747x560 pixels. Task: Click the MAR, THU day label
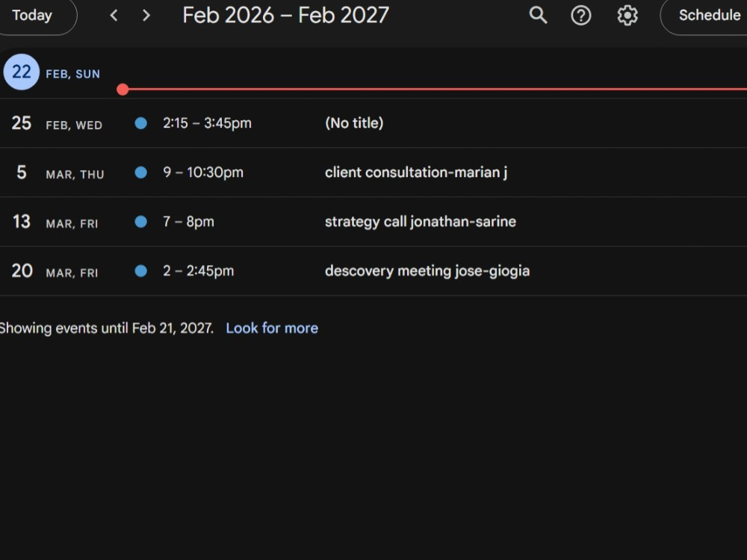[75, 175]
